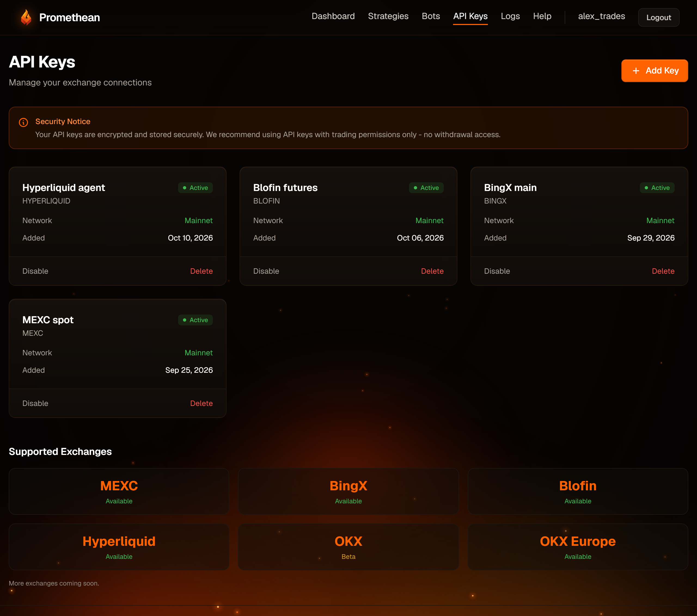Image resolution: width=697 pixels, height=616 pixels.
Task: Click the Active badge on Hyperliquid agent
Action: (x=195, y=188)
